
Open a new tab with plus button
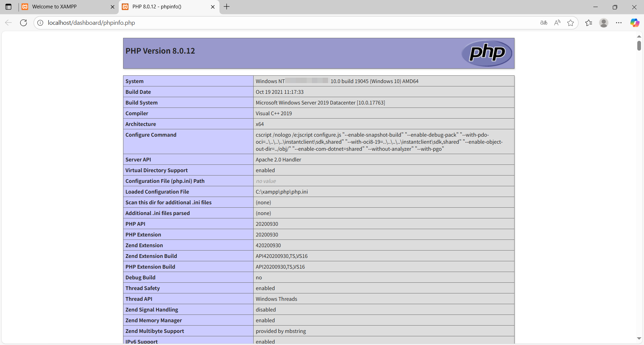point(227,7)
